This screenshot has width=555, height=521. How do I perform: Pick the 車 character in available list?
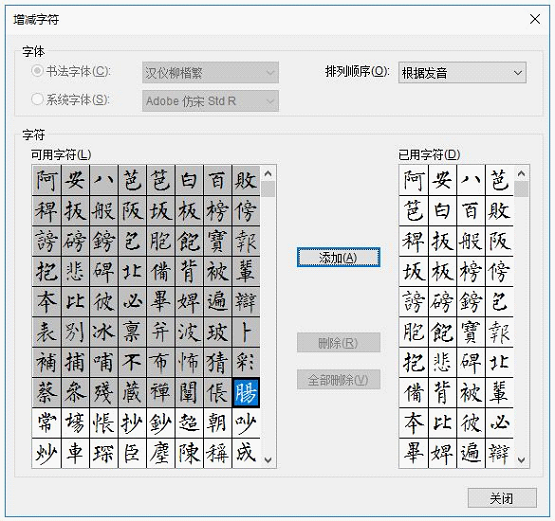[75, 453]
